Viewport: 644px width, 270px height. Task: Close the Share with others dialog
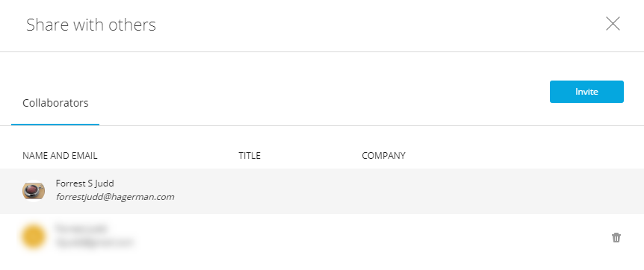[x=613, y=24]
